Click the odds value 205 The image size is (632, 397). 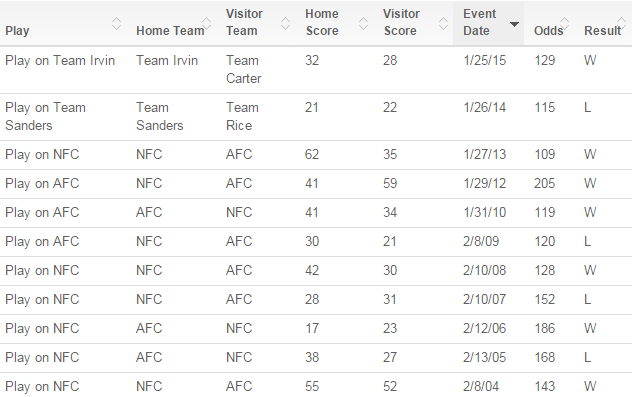[x=545, y=183]
